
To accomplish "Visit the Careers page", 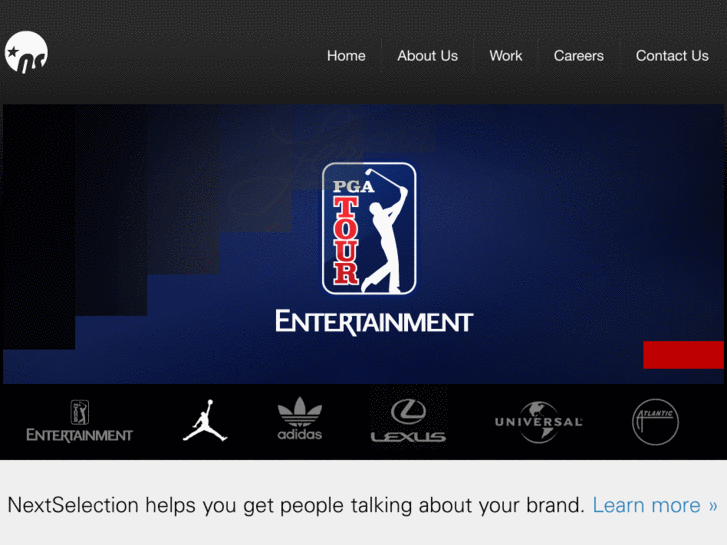I will (579, 56).
